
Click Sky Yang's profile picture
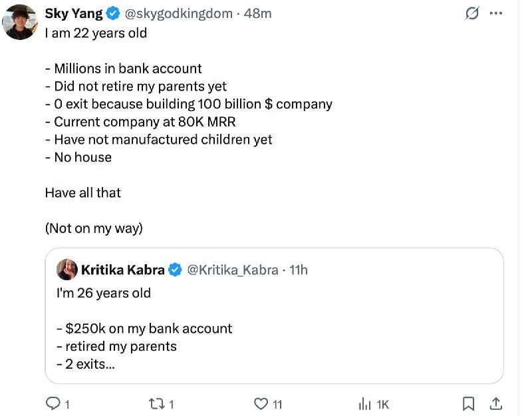[x=20, y=23]
